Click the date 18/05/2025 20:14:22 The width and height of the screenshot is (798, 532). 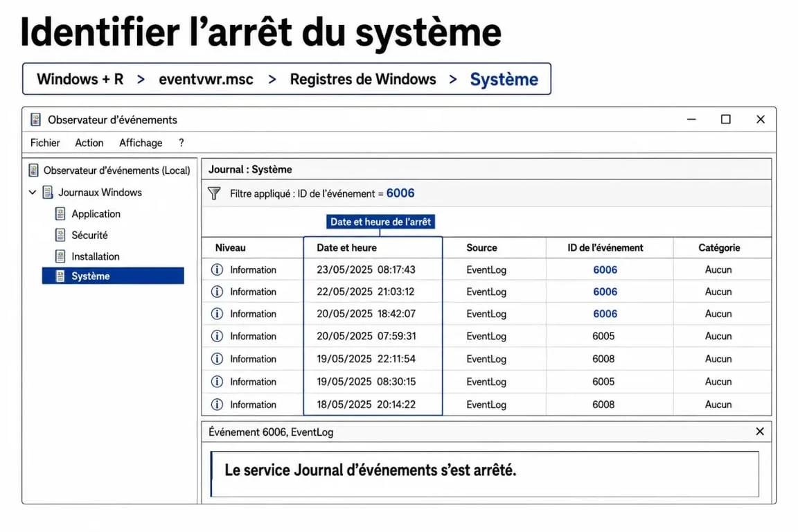point(366,405)
